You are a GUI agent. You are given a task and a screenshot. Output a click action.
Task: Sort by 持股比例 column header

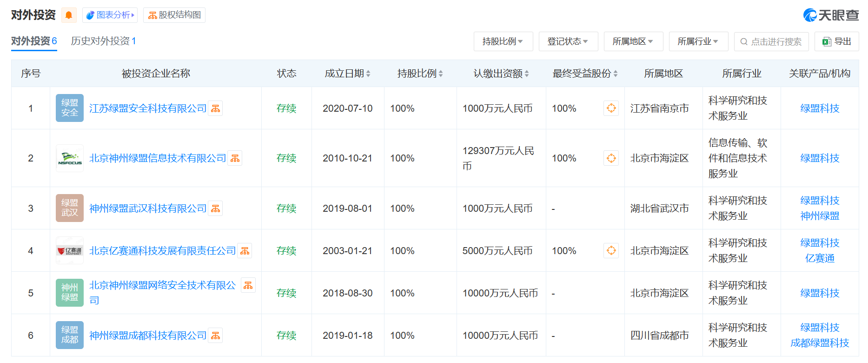click(420, 74)
